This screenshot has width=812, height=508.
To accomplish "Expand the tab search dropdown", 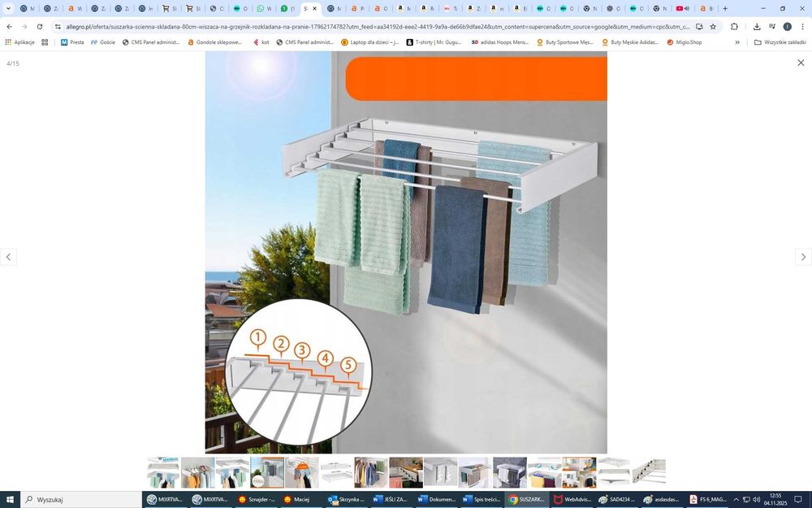I will 8,8.
